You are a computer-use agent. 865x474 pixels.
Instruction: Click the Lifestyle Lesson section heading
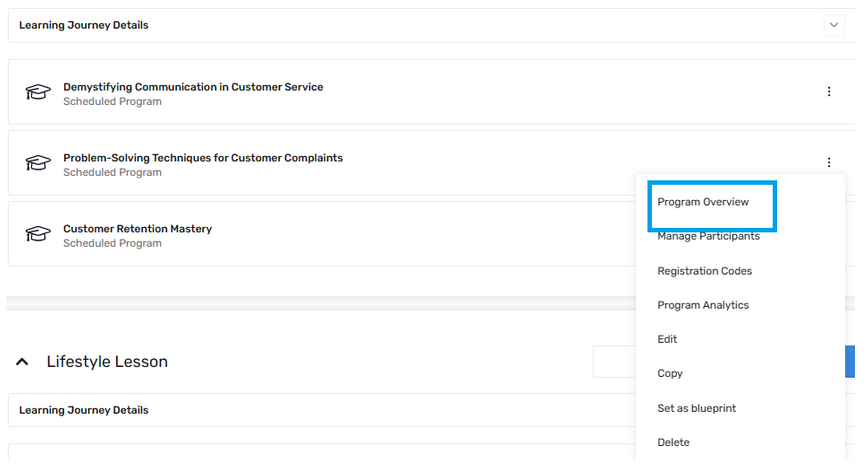tap(107, 362)
